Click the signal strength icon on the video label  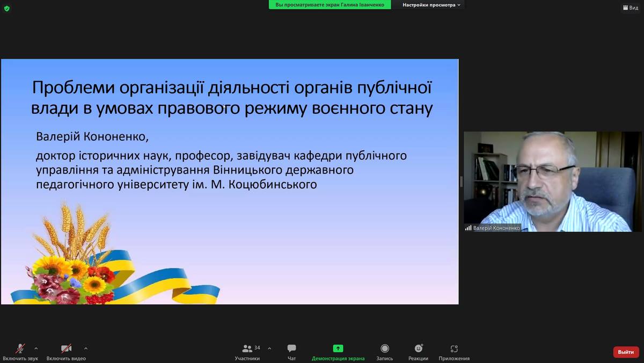tap(468, 228)
